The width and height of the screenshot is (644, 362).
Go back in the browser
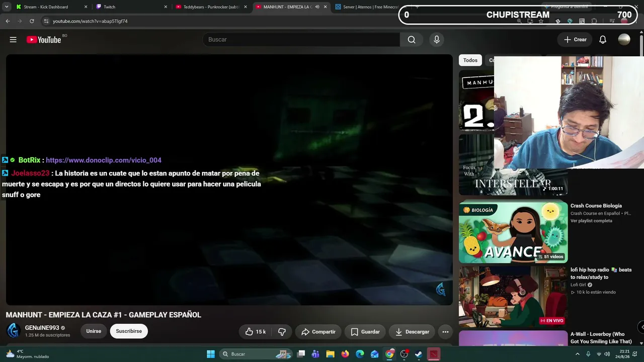pos(8,21)
